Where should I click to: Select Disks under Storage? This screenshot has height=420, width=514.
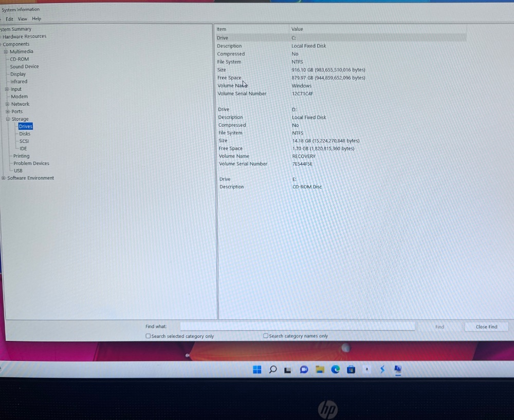pos(25,134)
